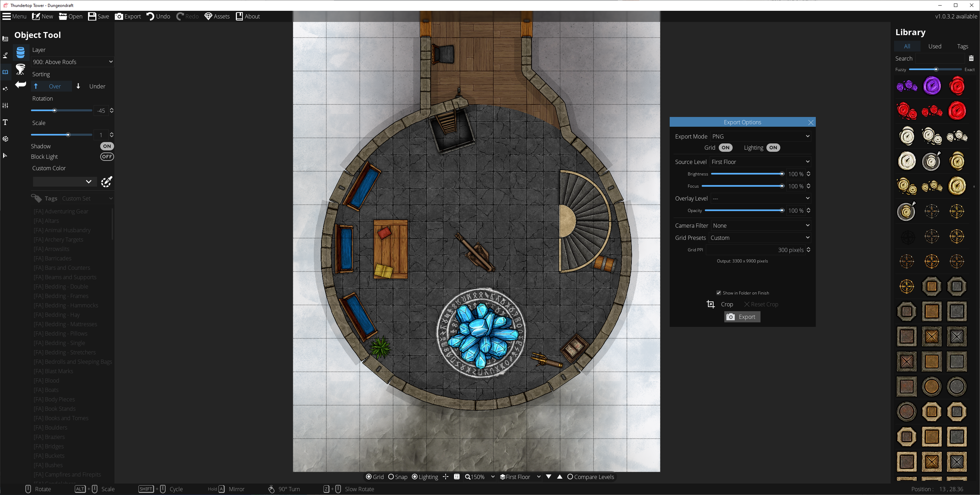This screenshot has width=980, height=495.
Task: Turn off the Shadow toggle
Action: [x=107, y=146]
